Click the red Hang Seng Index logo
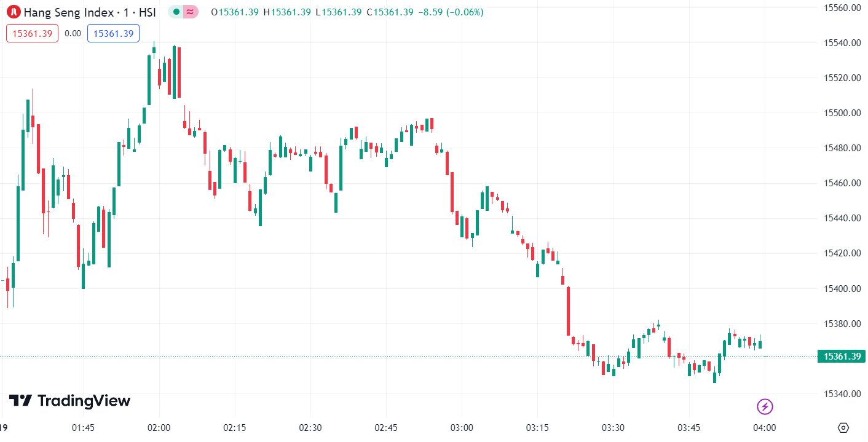Viewport: 868px width, 442px height. click(14, 12)
